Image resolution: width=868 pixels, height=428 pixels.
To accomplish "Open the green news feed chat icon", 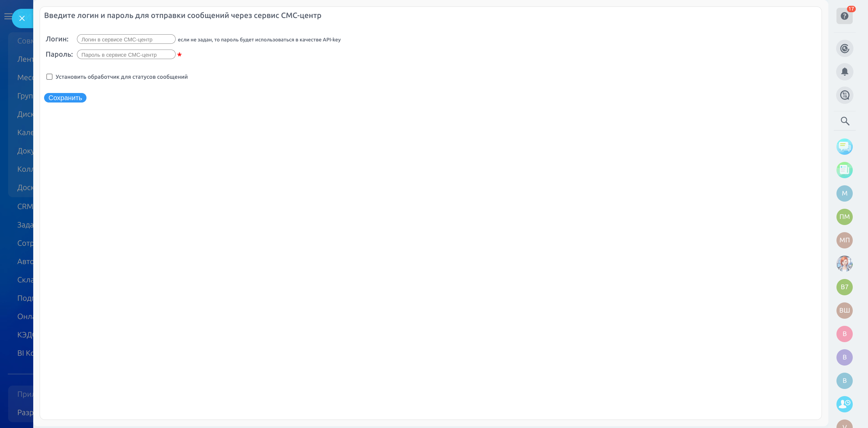I will coord(845,170).
